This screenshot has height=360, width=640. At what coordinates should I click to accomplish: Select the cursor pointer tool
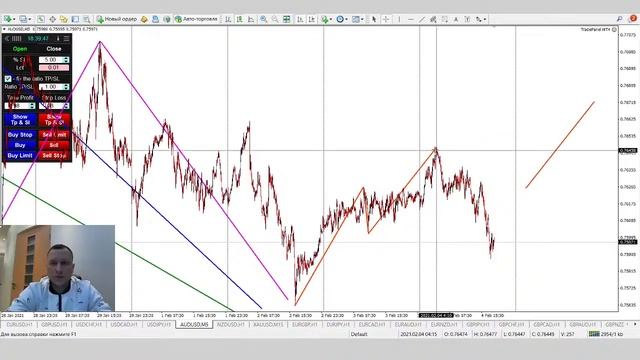[374, 19]
